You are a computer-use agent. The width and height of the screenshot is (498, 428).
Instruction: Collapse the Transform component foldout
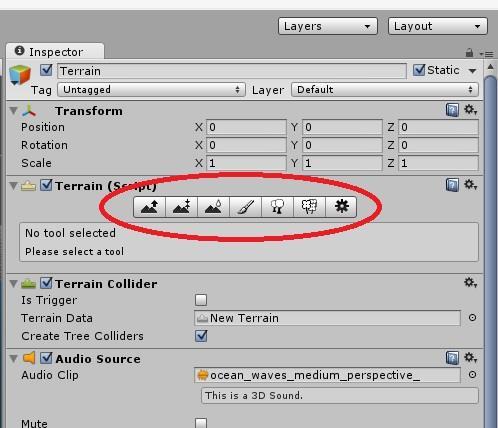pos(14,110)
